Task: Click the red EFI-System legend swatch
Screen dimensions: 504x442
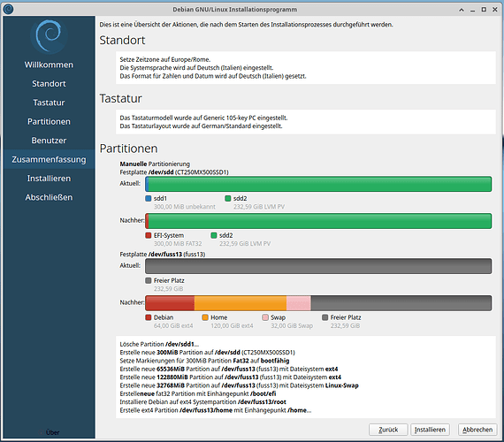Action: [x=149, y=235]
